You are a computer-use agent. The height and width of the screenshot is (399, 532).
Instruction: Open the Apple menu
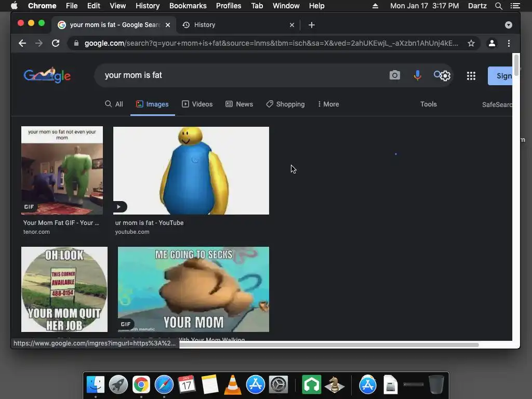click(14, 6)
